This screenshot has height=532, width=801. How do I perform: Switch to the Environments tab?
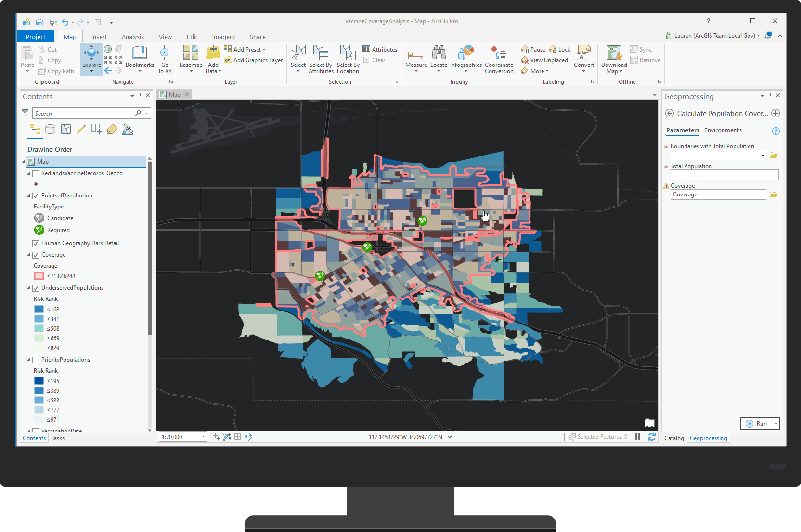click(x=723, y=130)
